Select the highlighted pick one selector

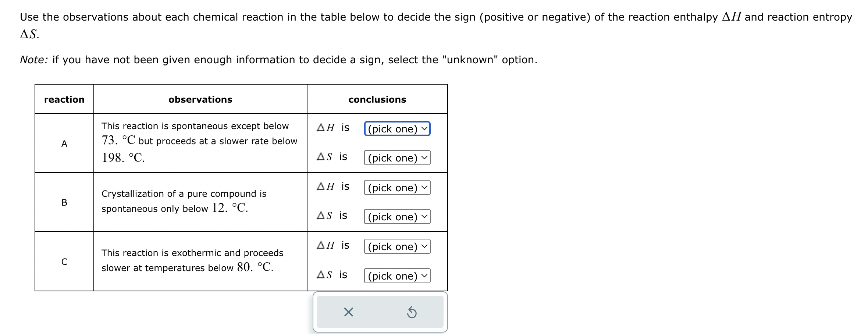click(x=396, y=129)
